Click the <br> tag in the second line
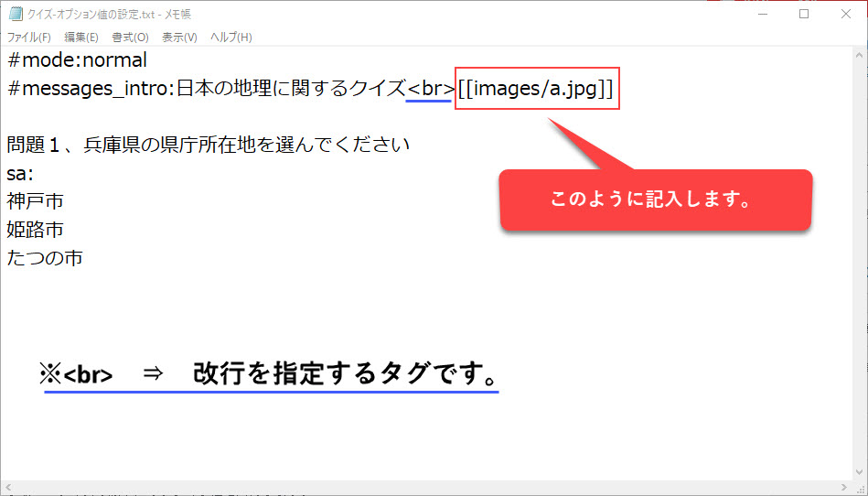Screen dimensions: 868x496 click(x=430, y=89)
